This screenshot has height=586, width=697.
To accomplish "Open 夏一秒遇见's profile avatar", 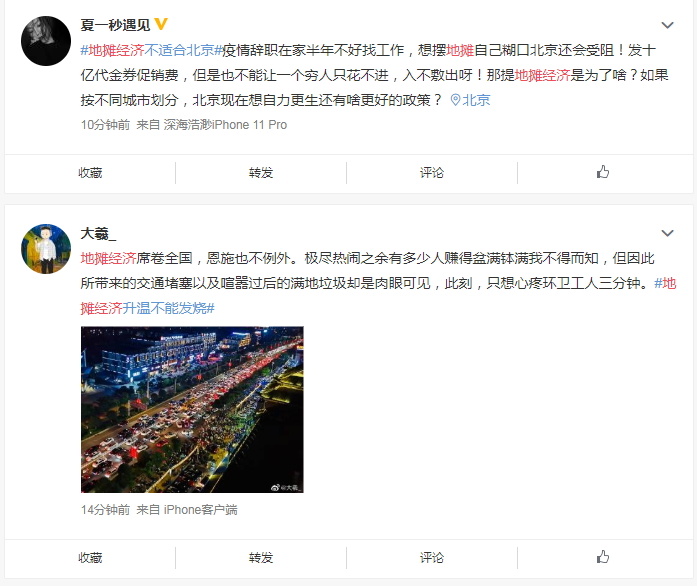I will click(x=46, y=41).
